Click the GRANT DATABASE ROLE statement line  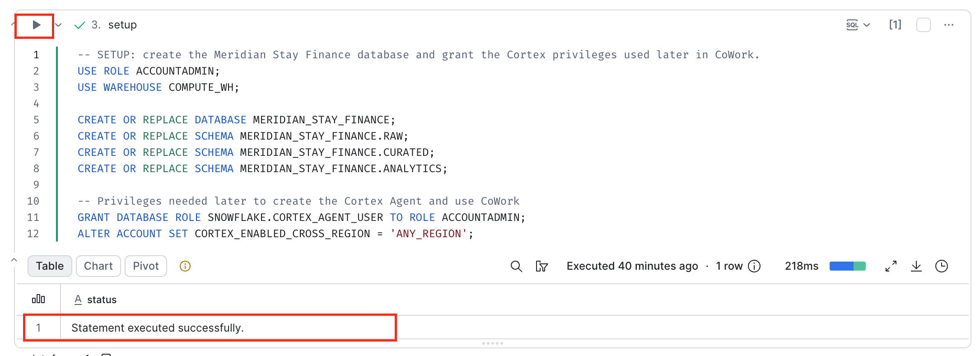tap(301, 217)
